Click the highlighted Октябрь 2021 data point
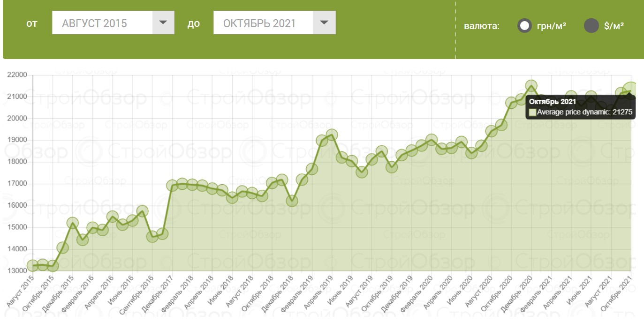This screenshot has width=644, height=322. (x=631, y=91)
